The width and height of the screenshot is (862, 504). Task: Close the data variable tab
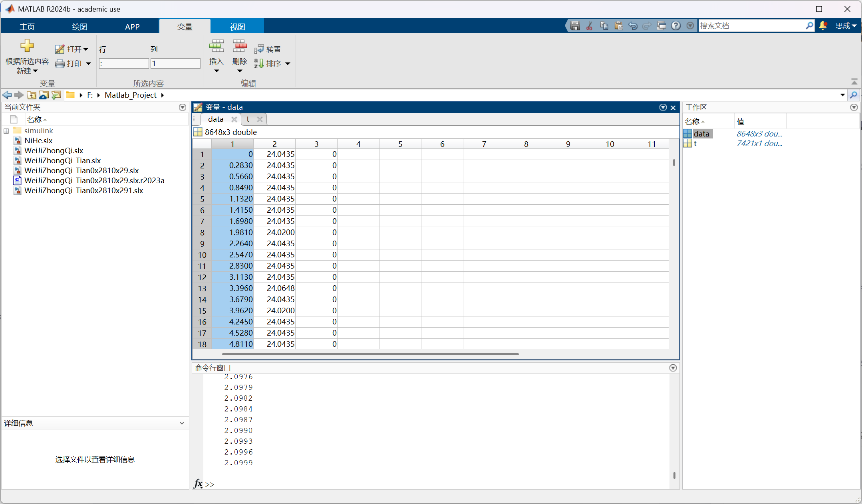234,119
